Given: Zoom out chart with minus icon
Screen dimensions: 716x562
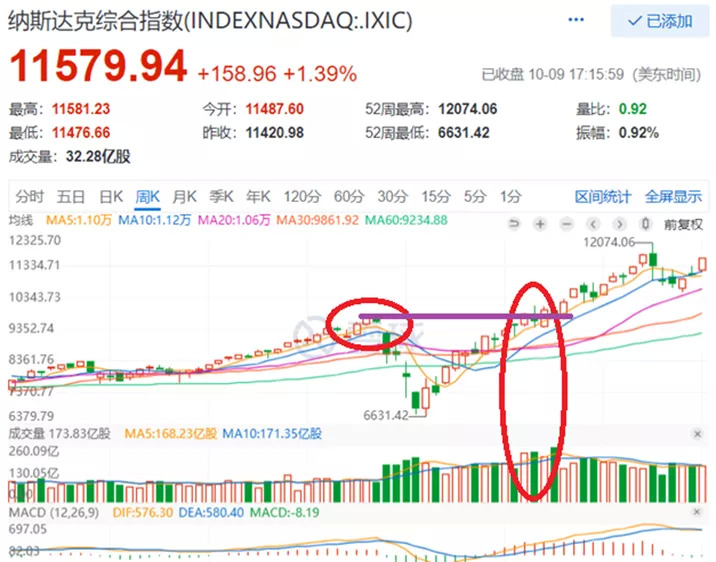Looking at the screenshot, I should point(567,224).
